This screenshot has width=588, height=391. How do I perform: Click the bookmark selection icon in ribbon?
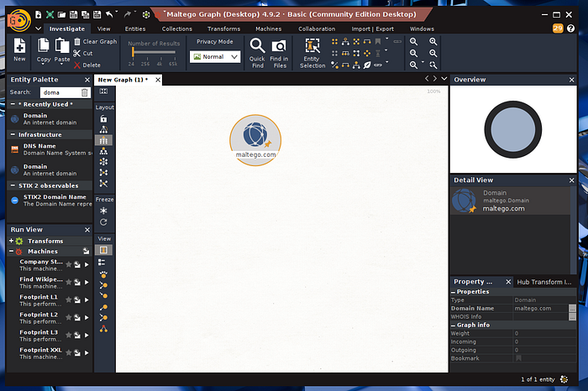coord(378,42)
